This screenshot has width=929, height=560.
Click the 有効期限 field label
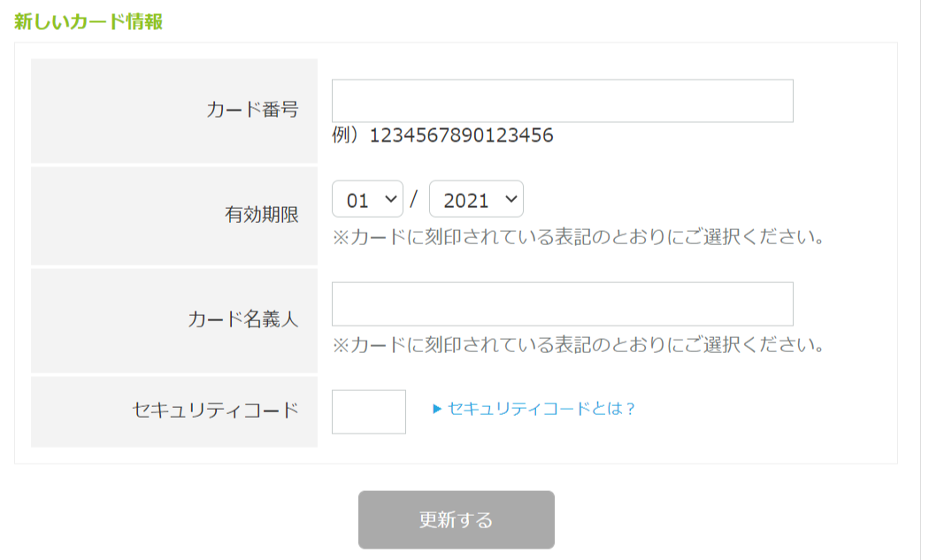(x=261, y=214)
